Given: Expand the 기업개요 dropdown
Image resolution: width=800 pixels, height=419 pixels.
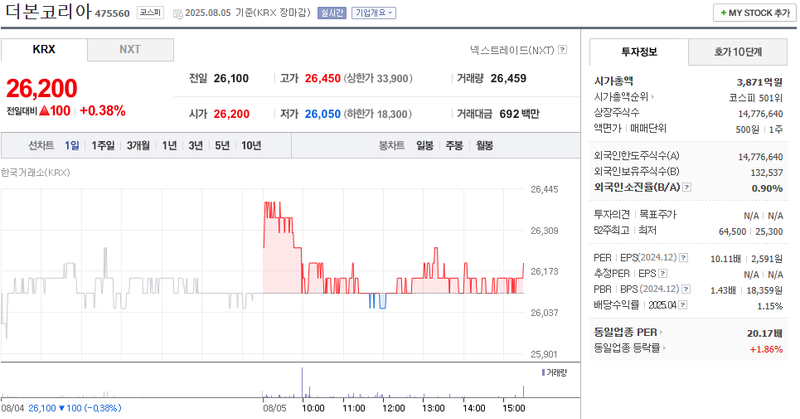Looking at the screenshot, I should tap(374, 13).
